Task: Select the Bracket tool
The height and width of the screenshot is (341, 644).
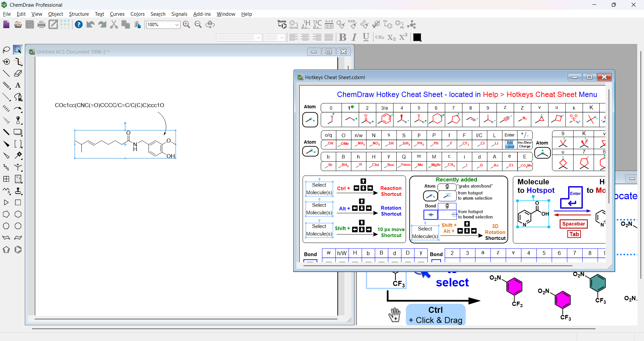Action: (x=18, y=144)
